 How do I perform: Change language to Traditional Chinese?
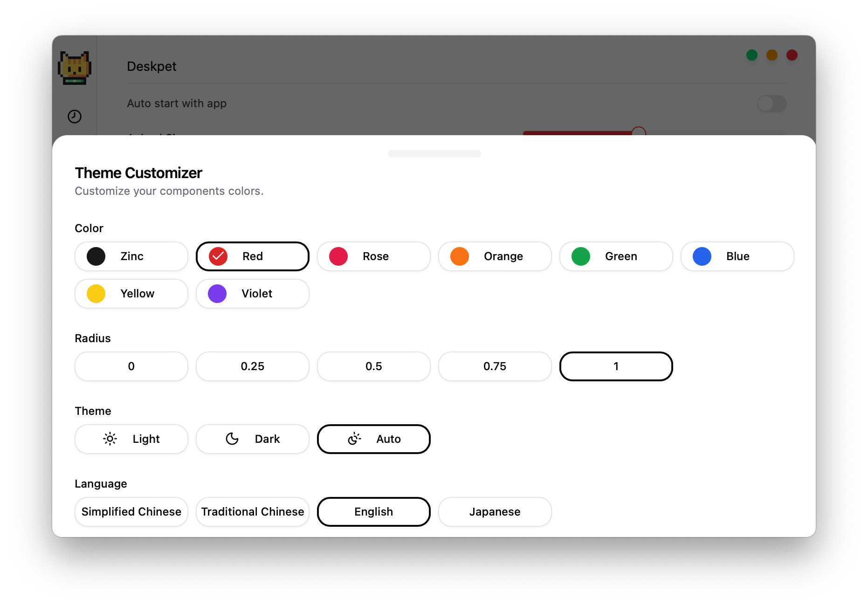[x=253, y=512]
